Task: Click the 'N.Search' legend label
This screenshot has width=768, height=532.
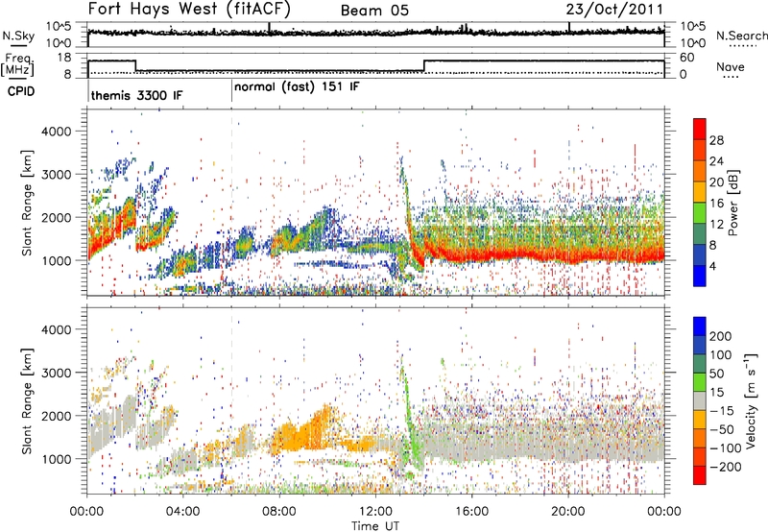Action: coord(741,36)
